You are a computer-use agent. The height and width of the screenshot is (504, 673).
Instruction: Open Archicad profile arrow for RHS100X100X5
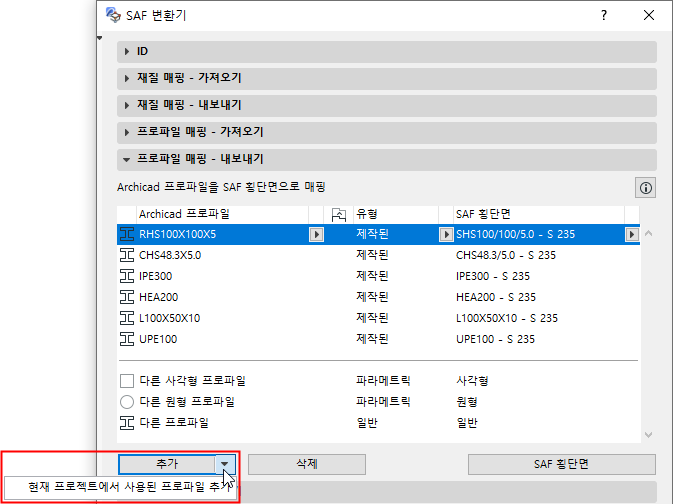point(317,234)
